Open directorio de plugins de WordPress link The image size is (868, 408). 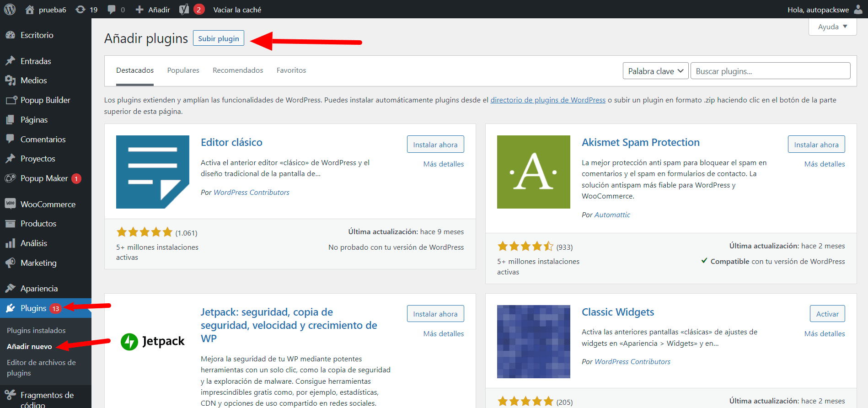[x=548, y=100]
